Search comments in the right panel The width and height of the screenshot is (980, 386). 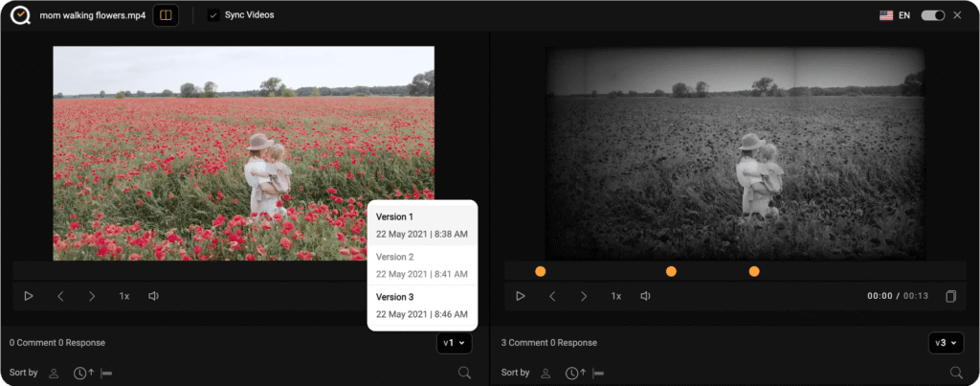(955, 373)
